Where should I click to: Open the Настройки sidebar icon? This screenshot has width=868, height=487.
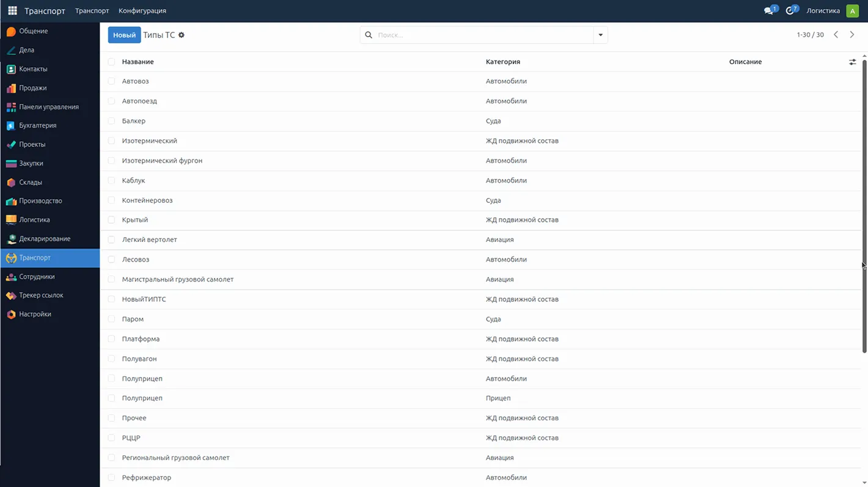coord(11,314)
